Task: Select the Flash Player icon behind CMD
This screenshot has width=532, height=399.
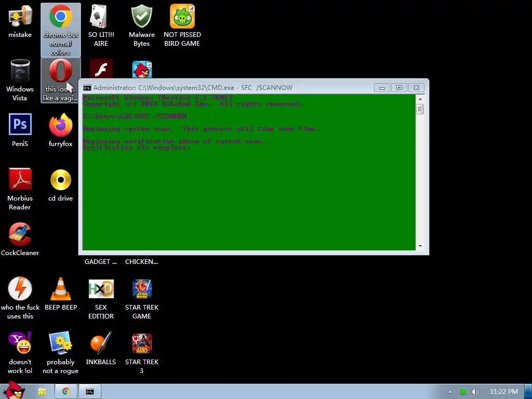Action: coord(101,69)
